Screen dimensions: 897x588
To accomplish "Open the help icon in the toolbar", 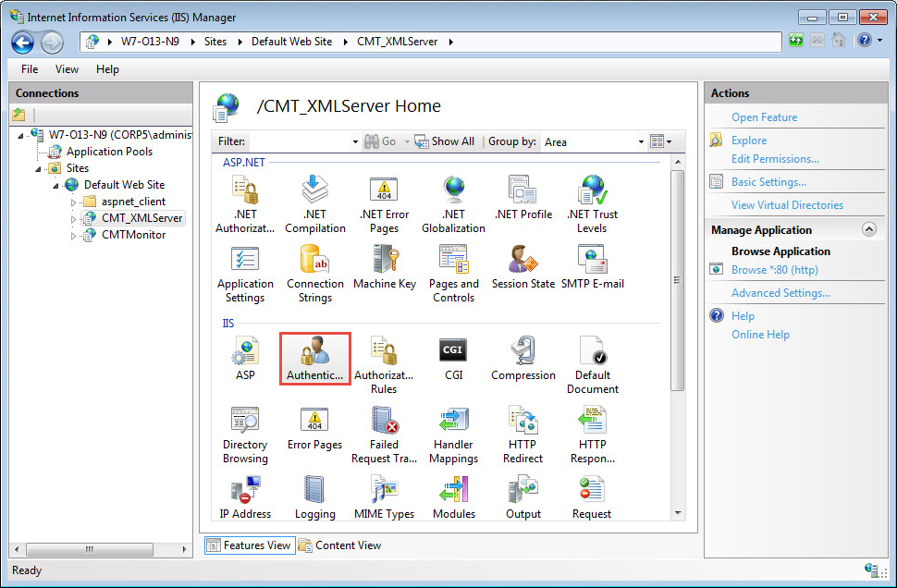I will (865, 40).
